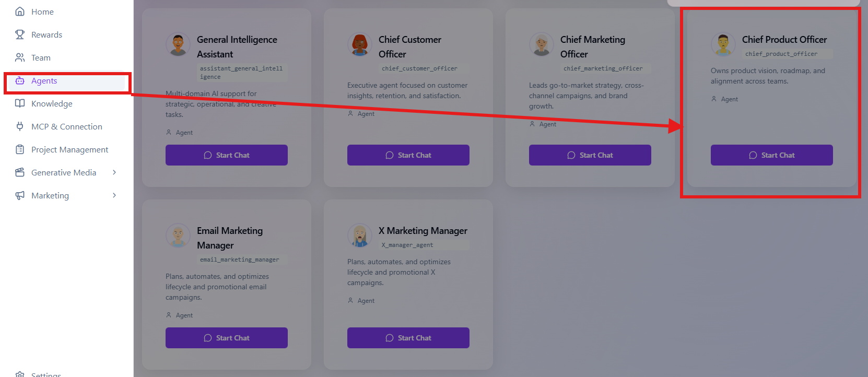
Task: Expand the Marketing section chevron
Action: (114, 195)
